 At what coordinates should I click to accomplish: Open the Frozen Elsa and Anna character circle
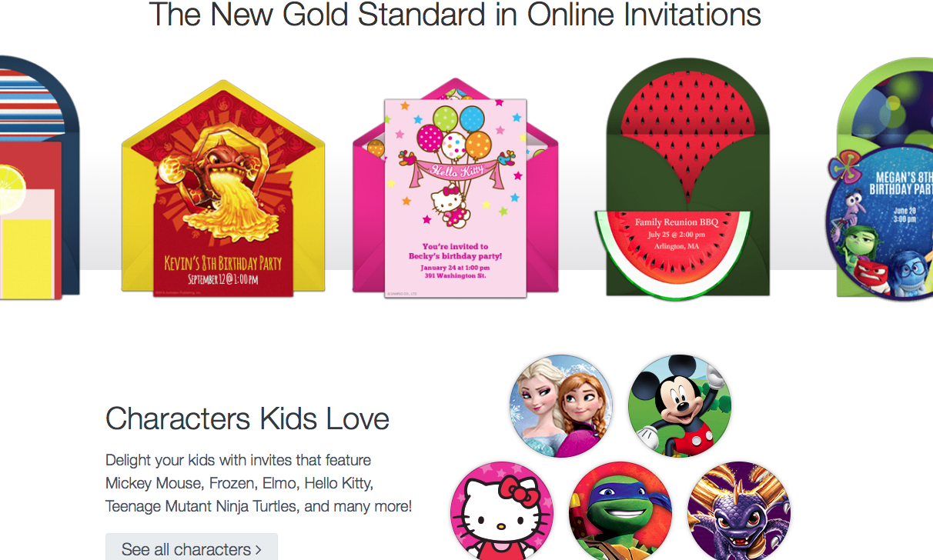[x=561, y=406]
